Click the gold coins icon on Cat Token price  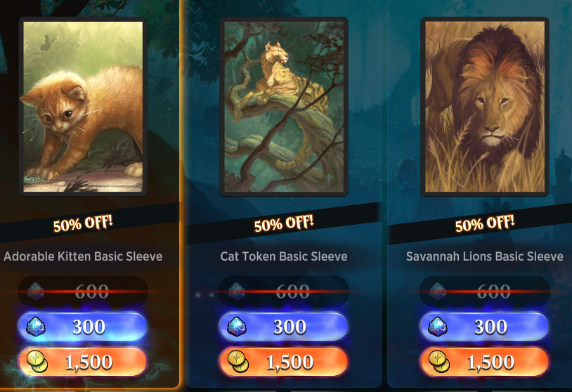coord(238,362)
